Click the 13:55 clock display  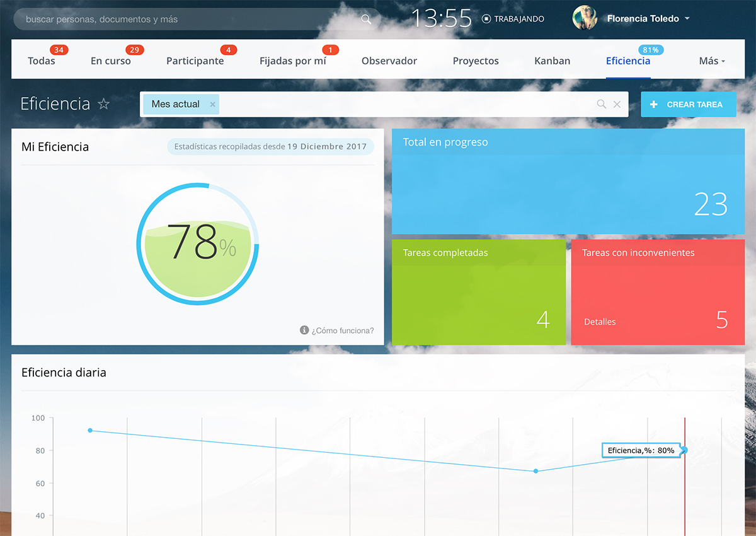(442, 19)
